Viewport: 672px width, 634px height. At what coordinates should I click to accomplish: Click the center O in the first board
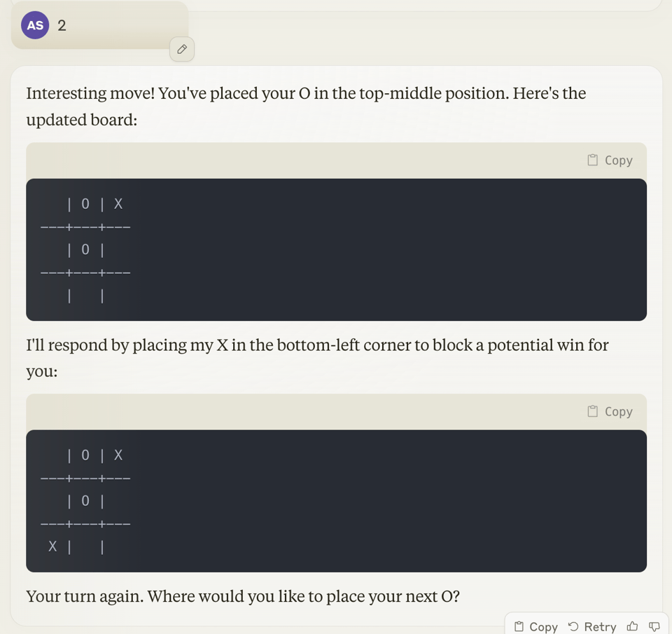pos(85,249)
